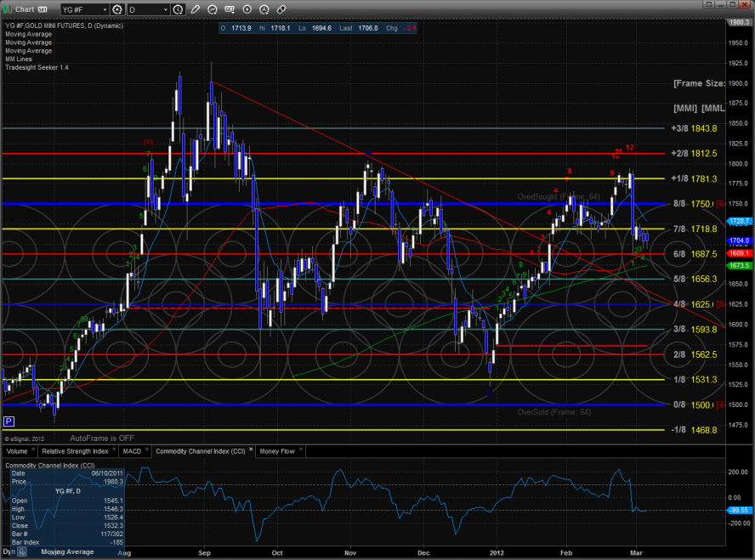Click the SBI badge beside Chart title
The image size is (755, 560).
point(41,9)
